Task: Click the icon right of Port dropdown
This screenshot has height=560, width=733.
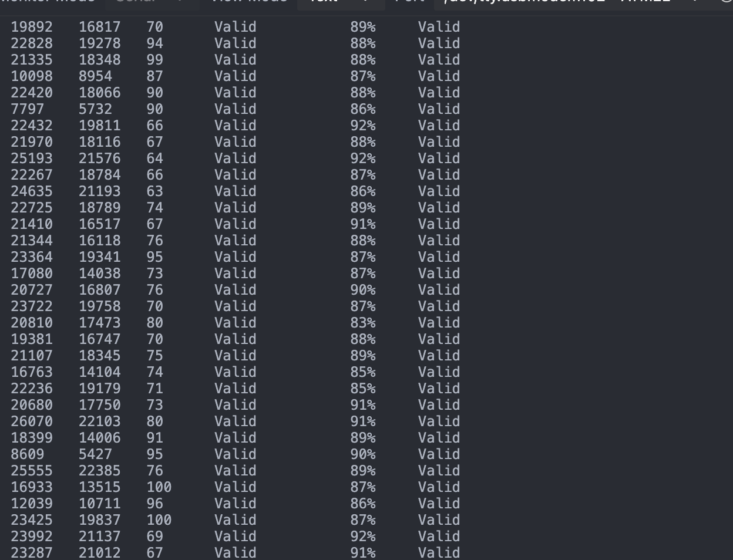Action: click(x=727, y=2)
